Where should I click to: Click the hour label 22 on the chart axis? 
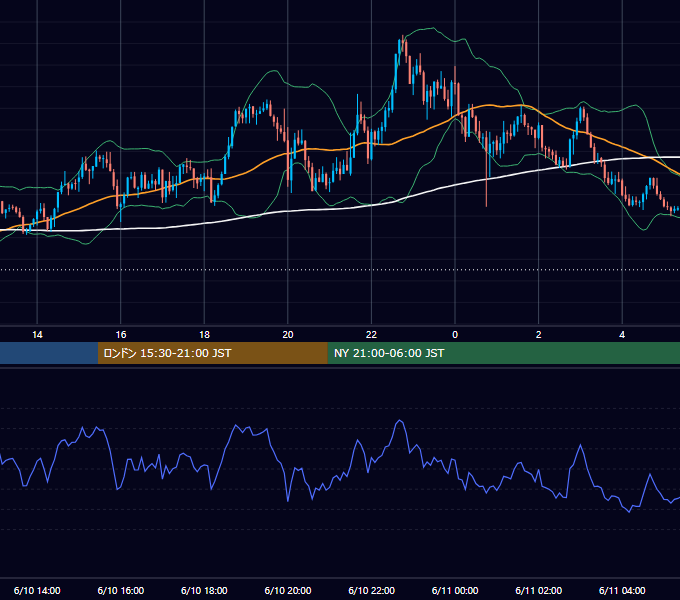tap(372, 335)
